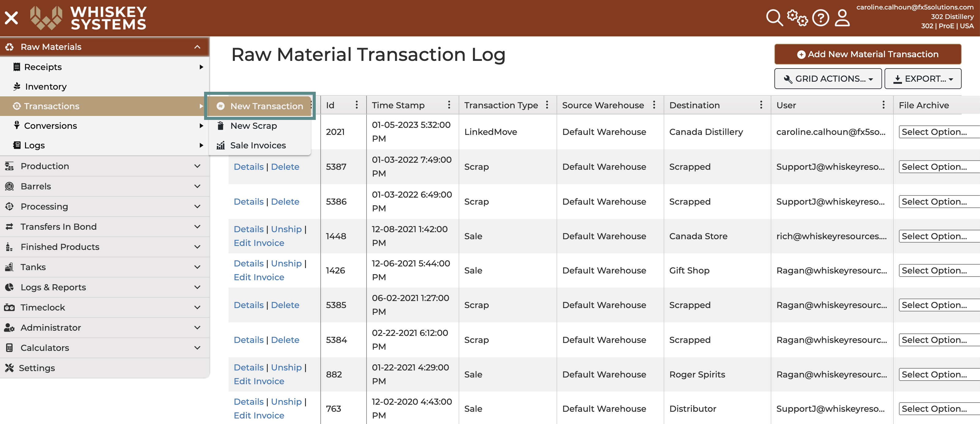Screen dimensions: 980x424
Task: Click the Add New Material Transaction button
Action: 868,54
